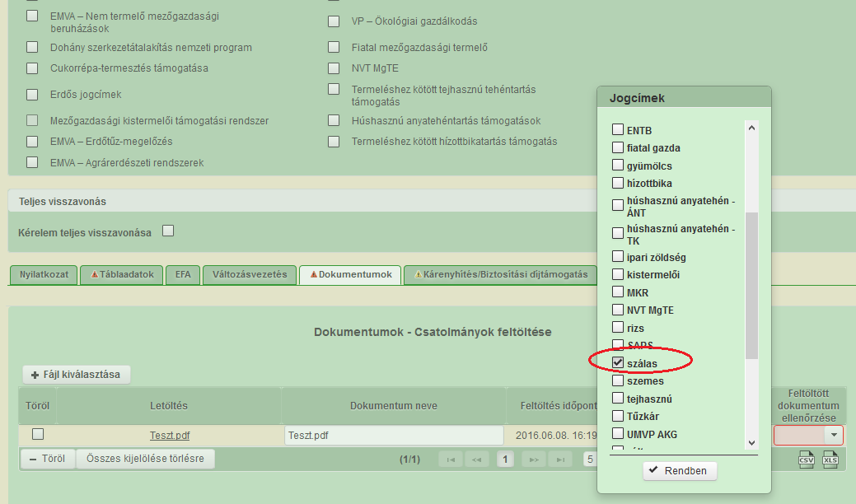
Task: Enable Erdős jogcímek checkbox
Action: coord(32,95)
